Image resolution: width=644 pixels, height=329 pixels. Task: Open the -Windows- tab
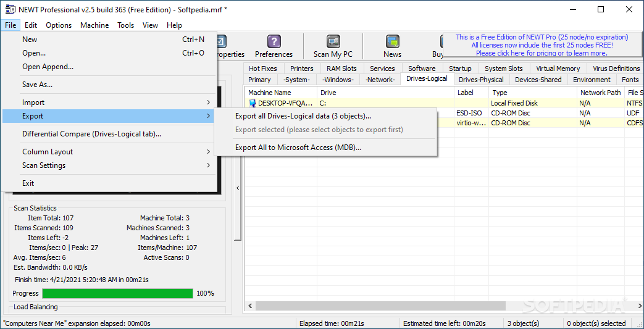point(338,80)
